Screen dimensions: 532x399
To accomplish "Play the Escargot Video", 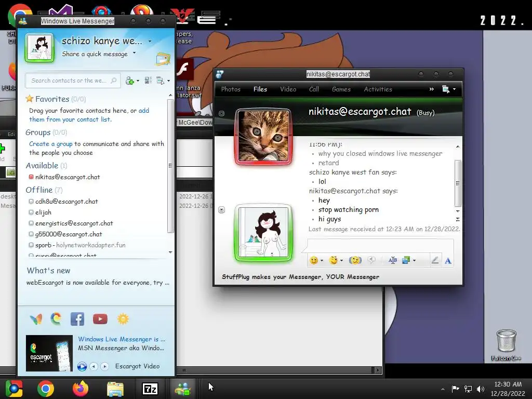I will pos(82,366).
